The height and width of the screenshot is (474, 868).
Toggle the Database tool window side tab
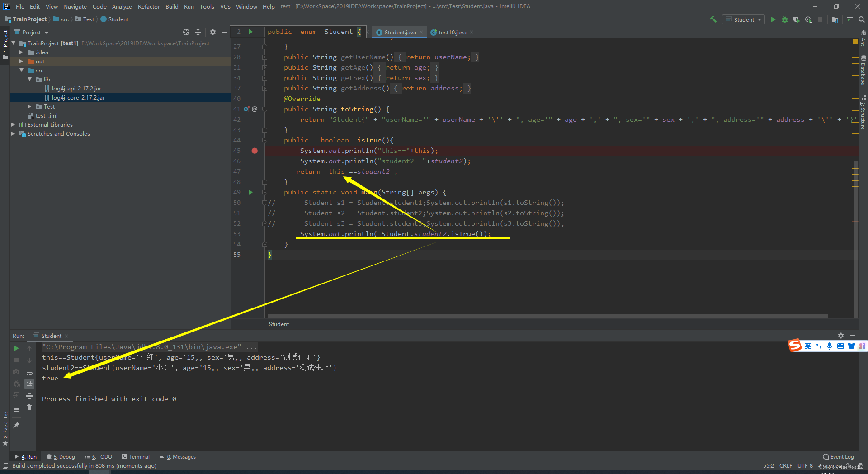click(863, 71)
